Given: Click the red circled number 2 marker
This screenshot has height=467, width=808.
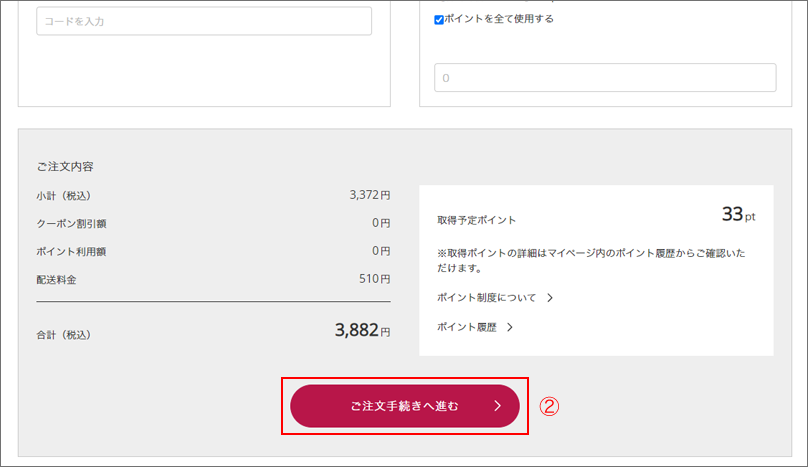Looking at the screenshot, I should pos(549,407).
